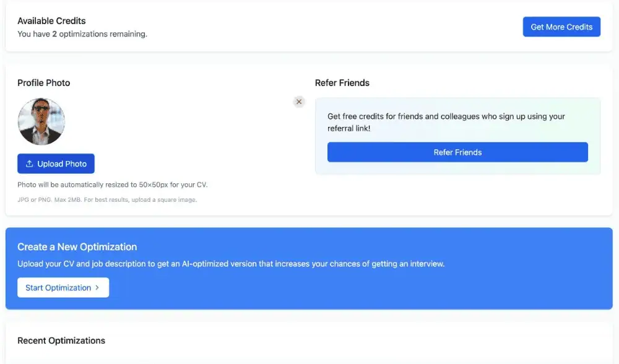Click the Create a New Optimization heading
This screenshot has width=619, height=364.
pyautogui.click(x=77, y=247)
